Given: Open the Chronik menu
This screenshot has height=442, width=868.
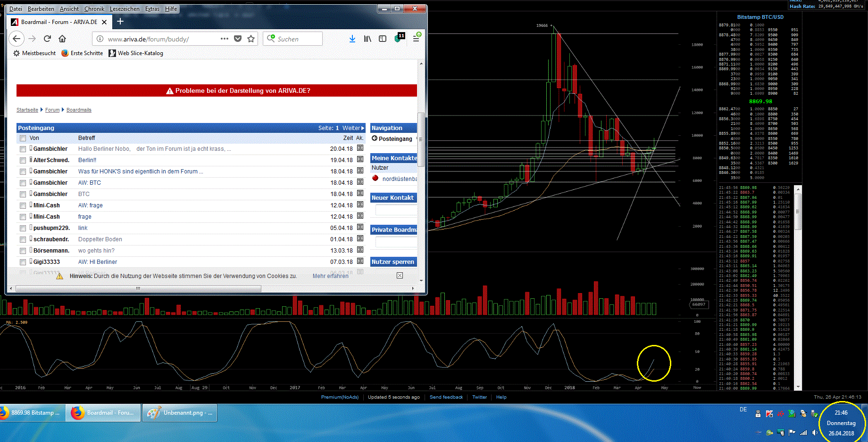Looking at the screenshot, I should [x=94, y=9].
